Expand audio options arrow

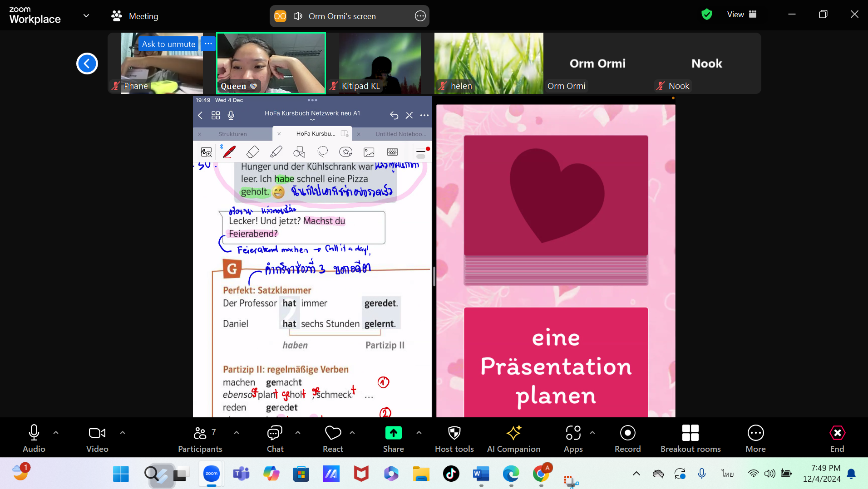[x=56, y=433]
